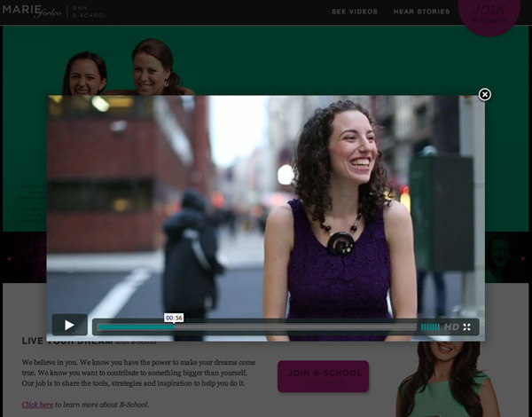Click the Marie Forleo logo
The image size is (532, 417).
[x=32, y=11]
